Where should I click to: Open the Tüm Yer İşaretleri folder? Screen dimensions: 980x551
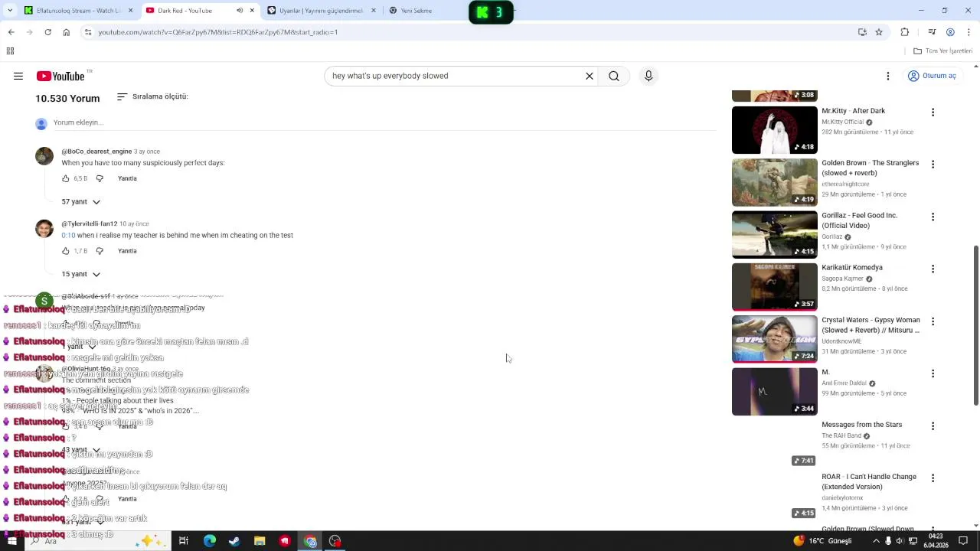pos(943,51)
